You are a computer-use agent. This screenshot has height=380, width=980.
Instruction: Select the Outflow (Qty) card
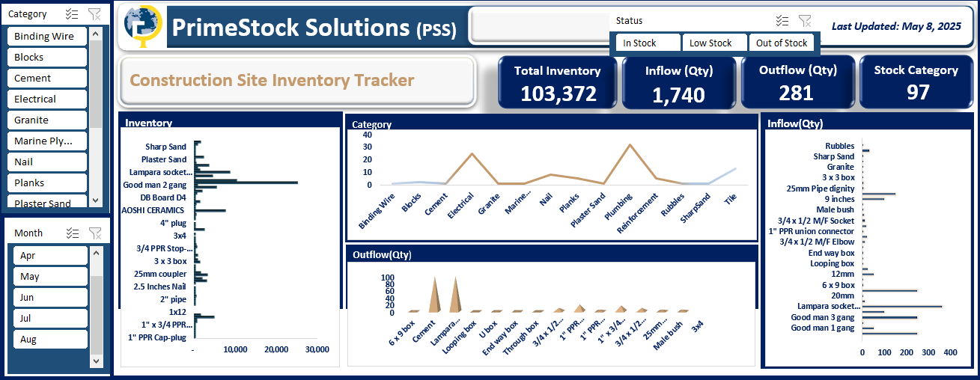pos(797,82)
